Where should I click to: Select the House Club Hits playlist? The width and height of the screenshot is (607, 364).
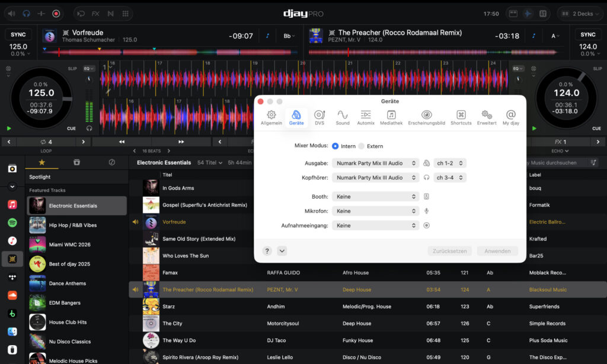pos(76,322)
